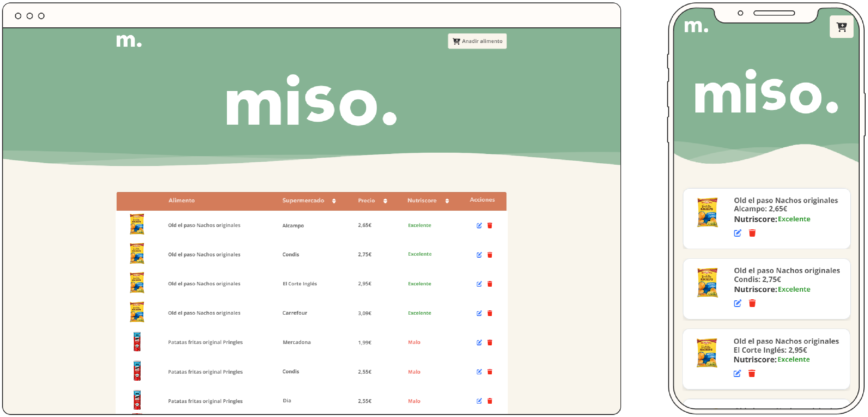The height and width of the screenshot is (417, 868).
Task: Select Pringles thumbnail in Dia row
Action: [x=137, y=400]
